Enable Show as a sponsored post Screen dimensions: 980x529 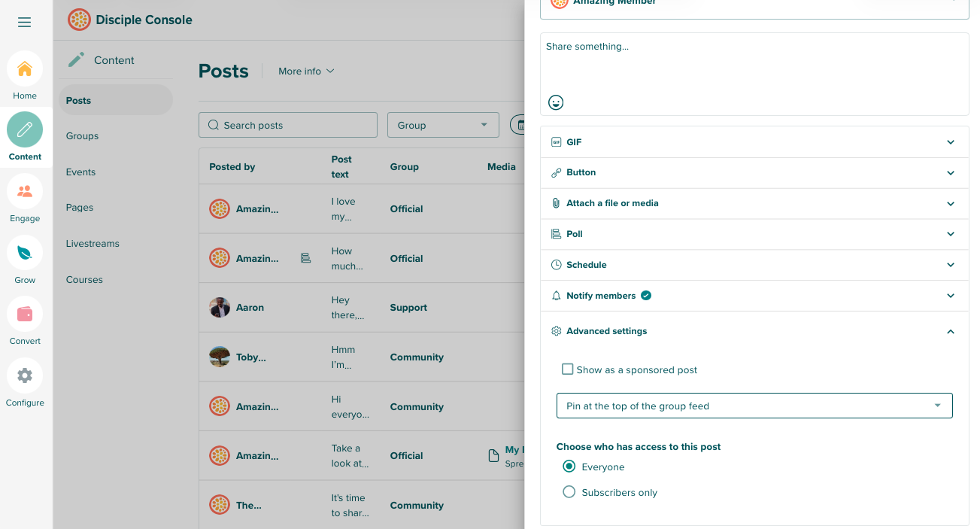pos(568,369)
